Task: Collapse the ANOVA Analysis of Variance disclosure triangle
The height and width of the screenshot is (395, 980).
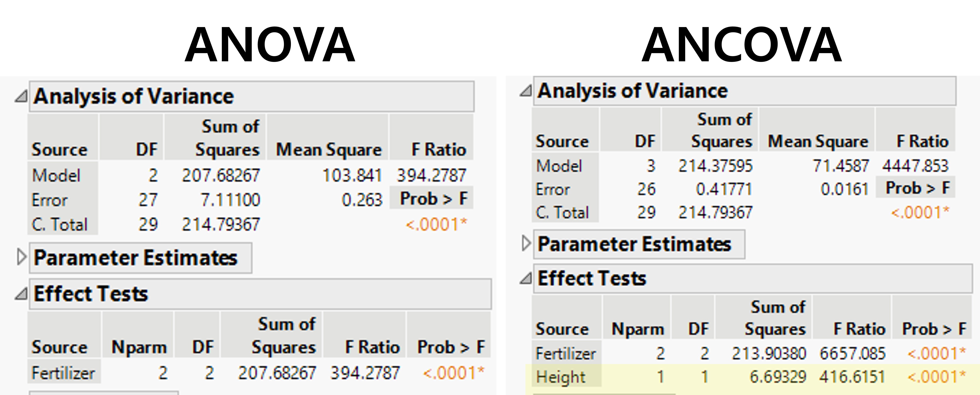Action: coord(21,96)
